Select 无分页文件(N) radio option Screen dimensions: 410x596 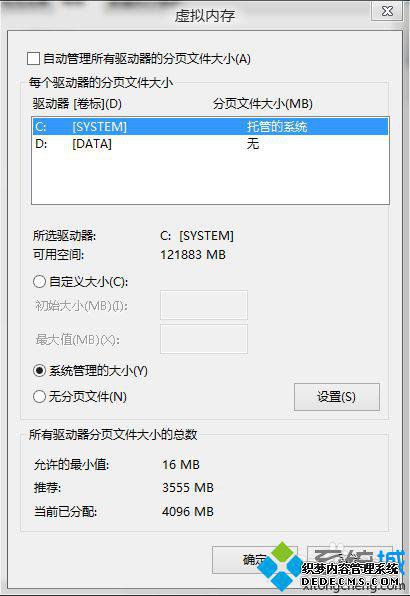coord(40,396)
